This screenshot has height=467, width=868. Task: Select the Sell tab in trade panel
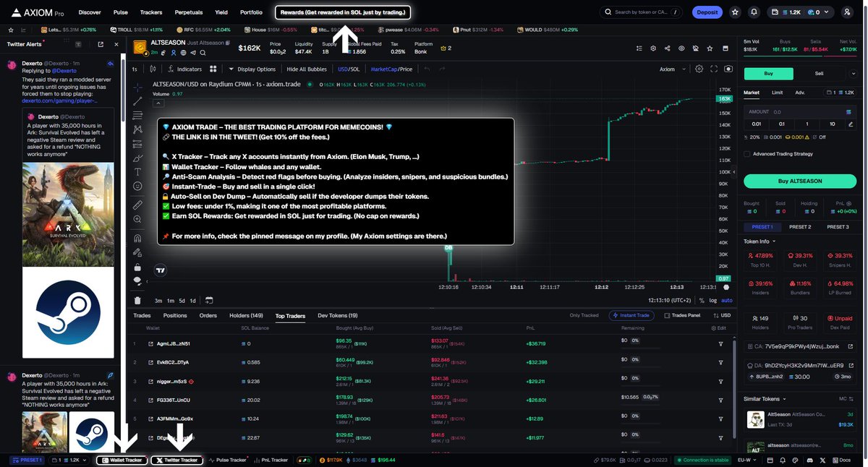[x=820, y=74]
